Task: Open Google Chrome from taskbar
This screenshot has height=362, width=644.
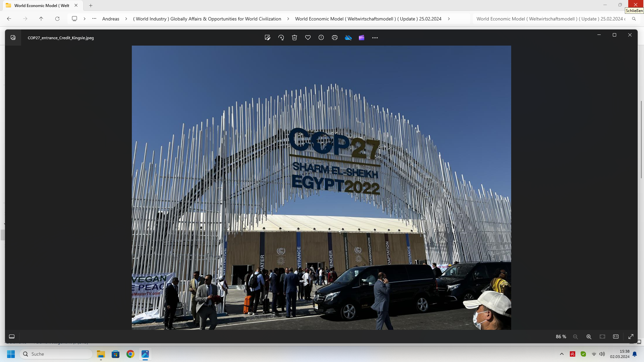Action: click(x=130, y=354)
